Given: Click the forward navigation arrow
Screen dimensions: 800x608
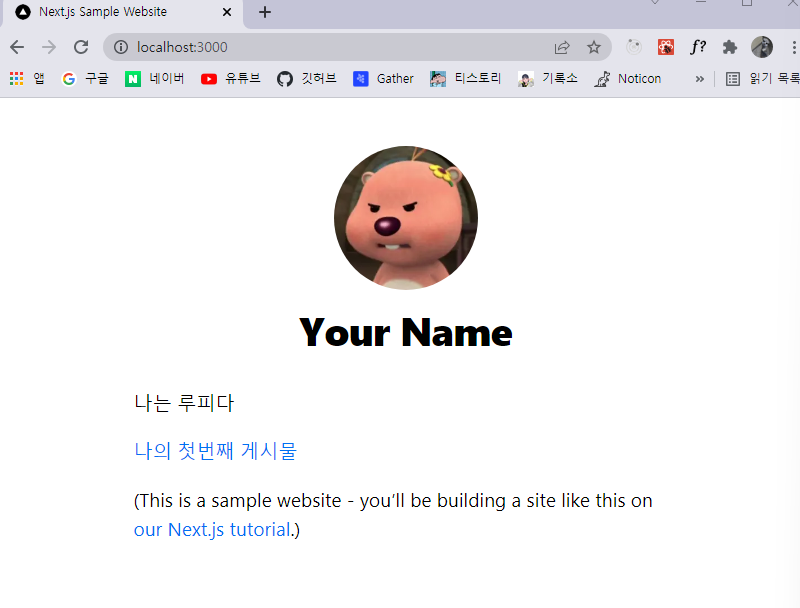Looking at the screenshot, I should pos(49,47).
